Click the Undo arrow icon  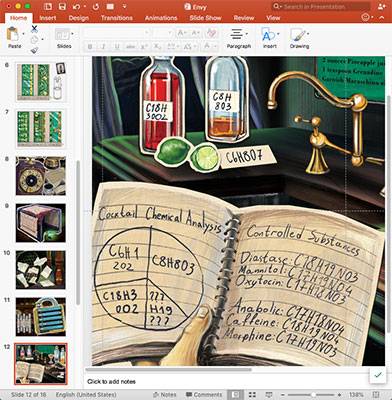click(76, 6)
